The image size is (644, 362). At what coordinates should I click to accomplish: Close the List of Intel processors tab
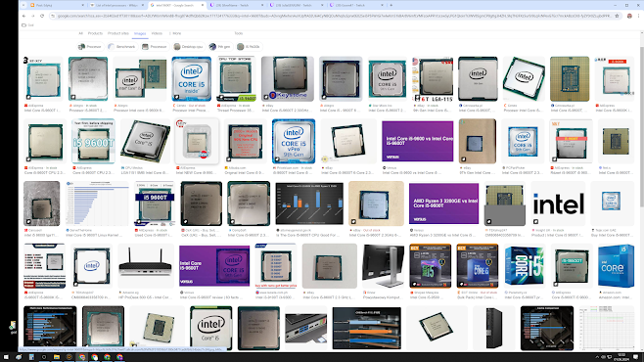point(143,5)
